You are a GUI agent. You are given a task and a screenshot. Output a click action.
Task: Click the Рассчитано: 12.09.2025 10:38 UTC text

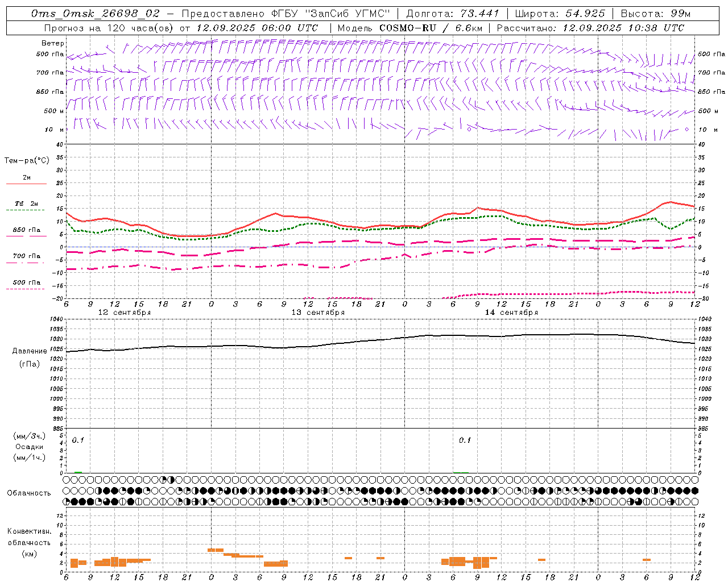(590, 28)
